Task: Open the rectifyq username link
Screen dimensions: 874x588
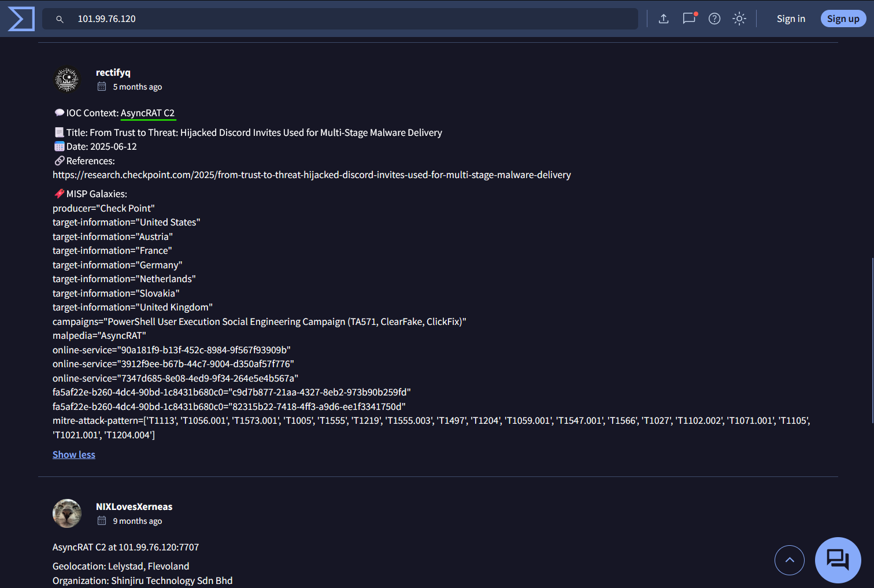Action: click(113, 72)
